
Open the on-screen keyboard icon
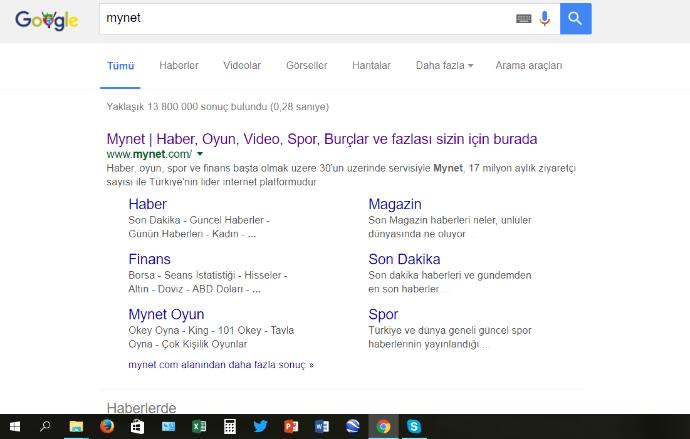point(523,18)
